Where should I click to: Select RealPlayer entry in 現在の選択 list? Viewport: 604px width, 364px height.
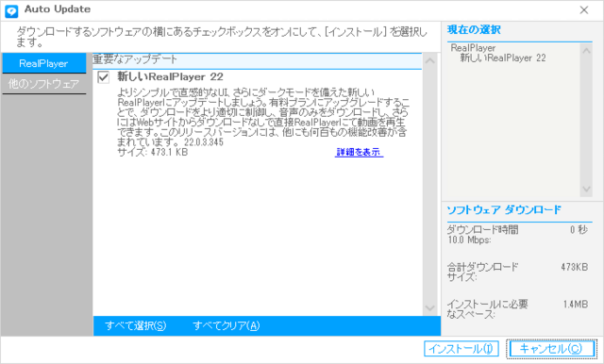pos(473,48)
